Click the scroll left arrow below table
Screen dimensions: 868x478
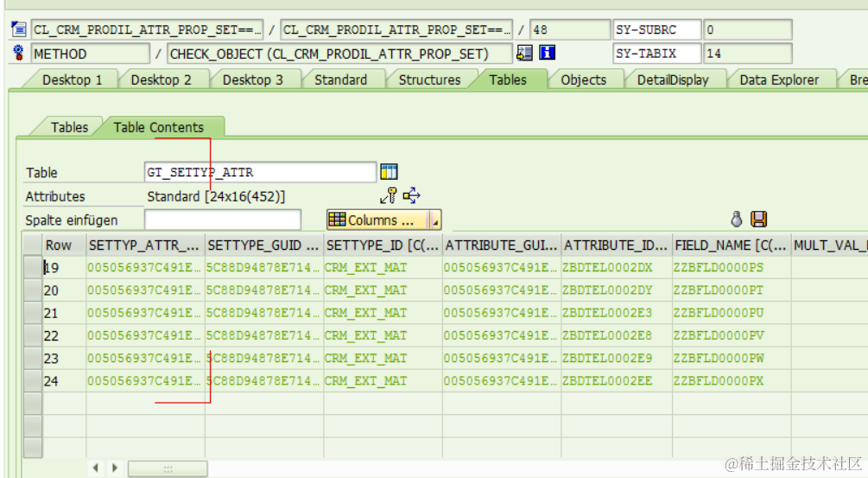point(95,468)
